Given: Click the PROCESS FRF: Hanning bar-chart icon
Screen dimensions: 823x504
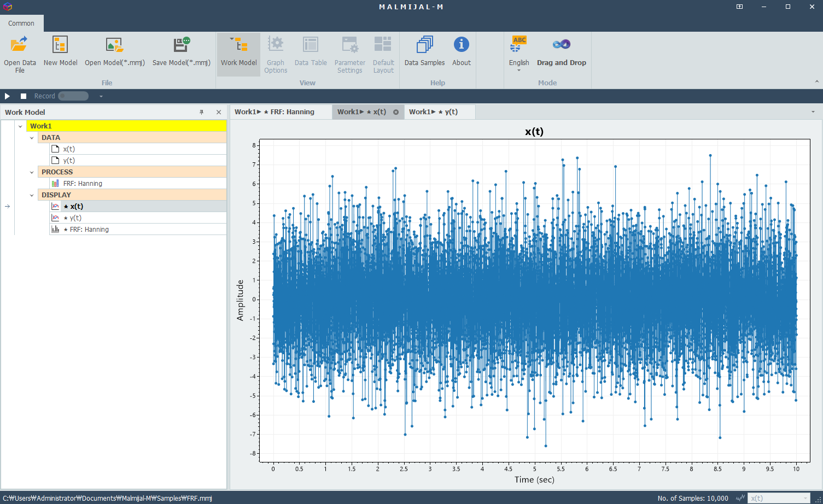Looking at the screenshot, I should tap(55, 183).
